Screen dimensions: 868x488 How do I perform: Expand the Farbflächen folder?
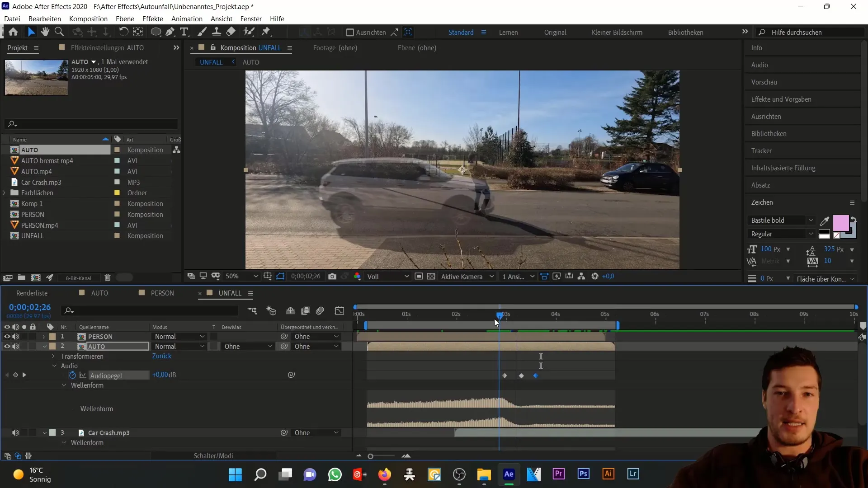pyautogui.click(x=5, y=193)
